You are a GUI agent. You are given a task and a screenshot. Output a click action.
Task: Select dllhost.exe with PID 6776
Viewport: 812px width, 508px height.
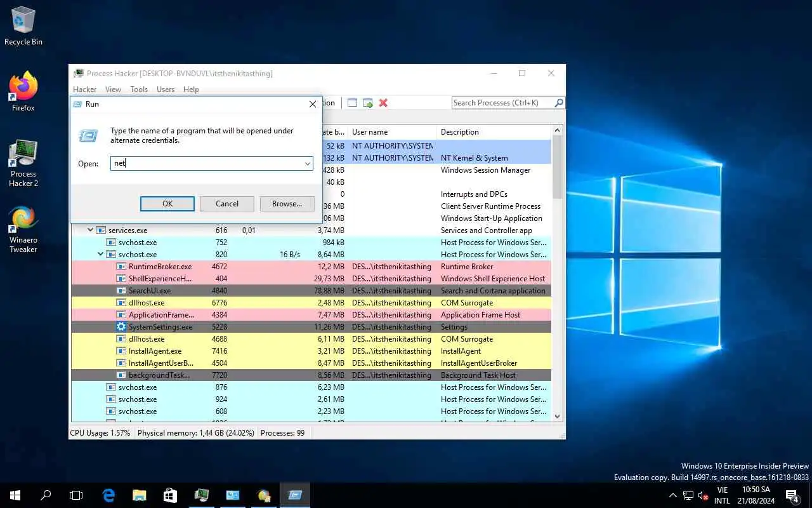pos(311,303)
